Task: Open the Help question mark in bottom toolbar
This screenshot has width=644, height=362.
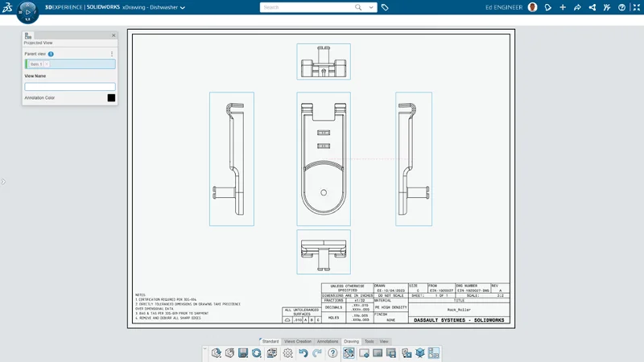Action: coord(332,353)
